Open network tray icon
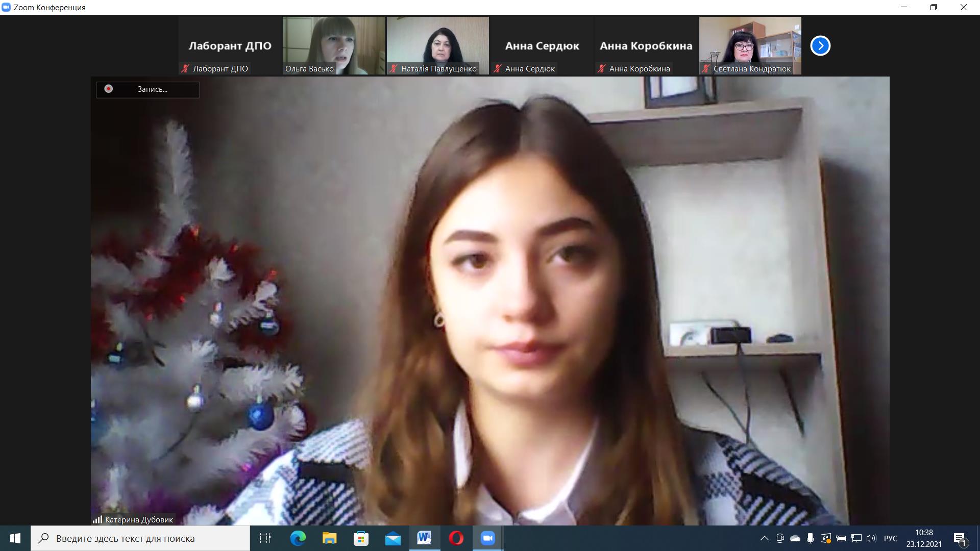This screenshot has height=551, width=980. [856, 538]
